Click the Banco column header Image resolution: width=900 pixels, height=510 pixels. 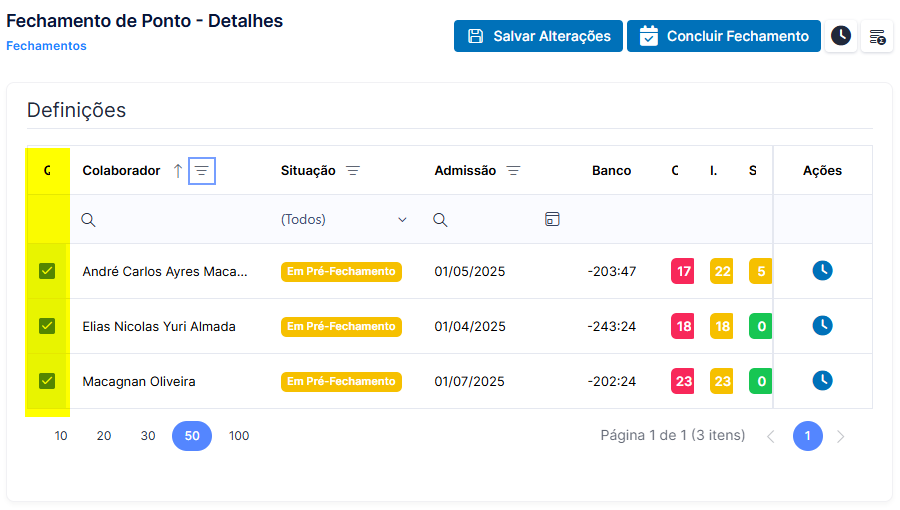click(611, 171)
